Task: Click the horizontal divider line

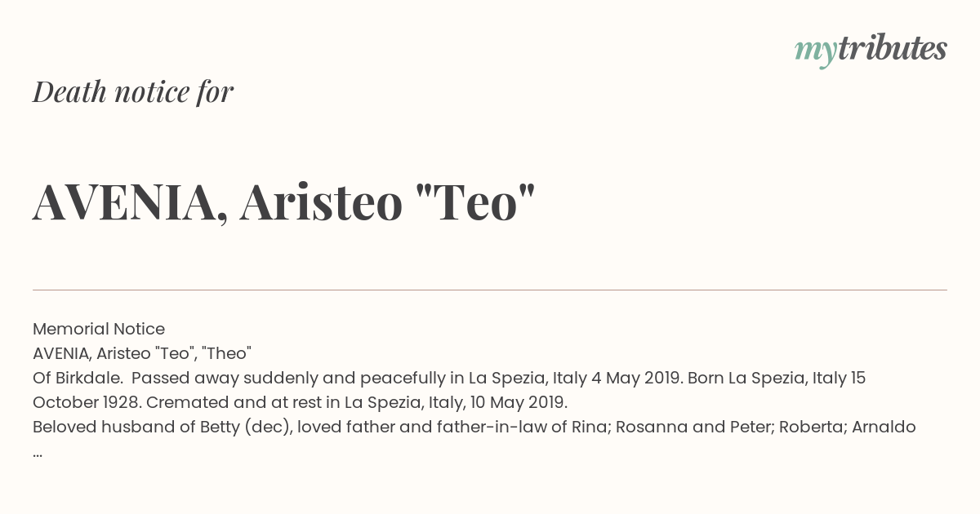Action: [x=490, y=290]
